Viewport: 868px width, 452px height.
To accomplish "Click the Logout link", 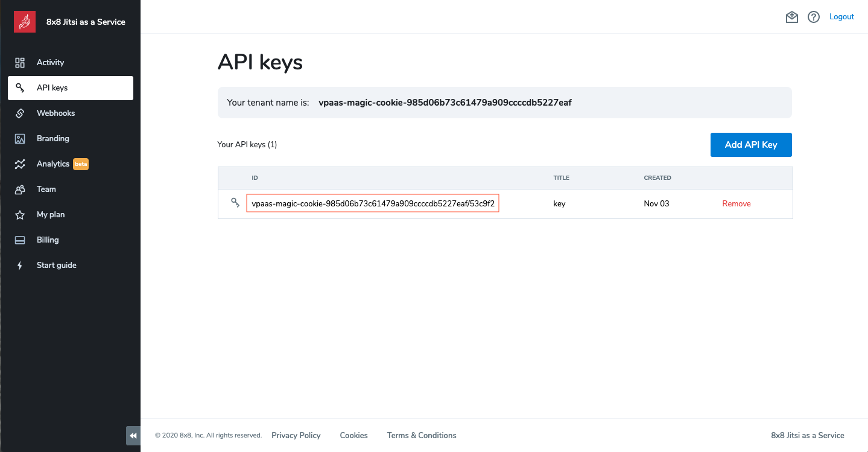I will 841,17.
